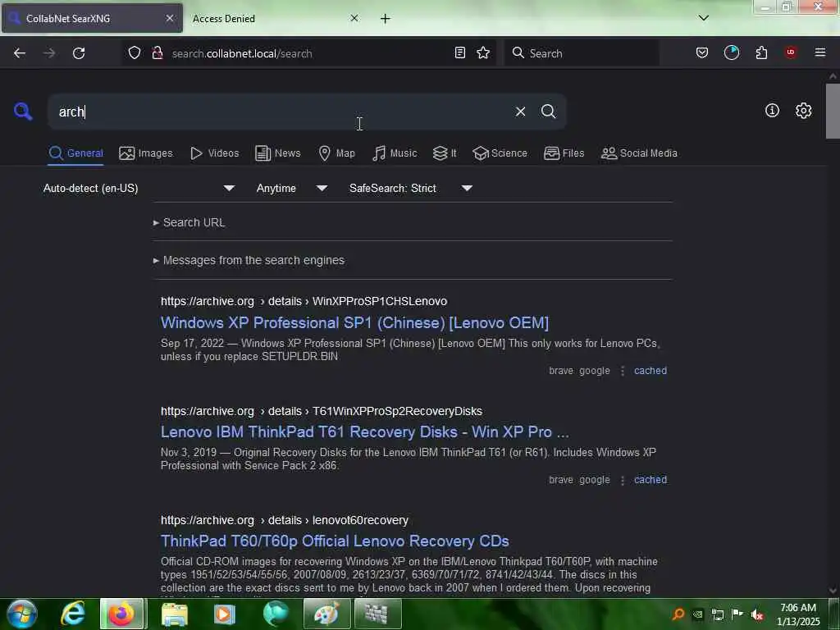Viewport: 840px width, 630px height.
Task: Reload the current page
Action: click(x=79, y=53)
